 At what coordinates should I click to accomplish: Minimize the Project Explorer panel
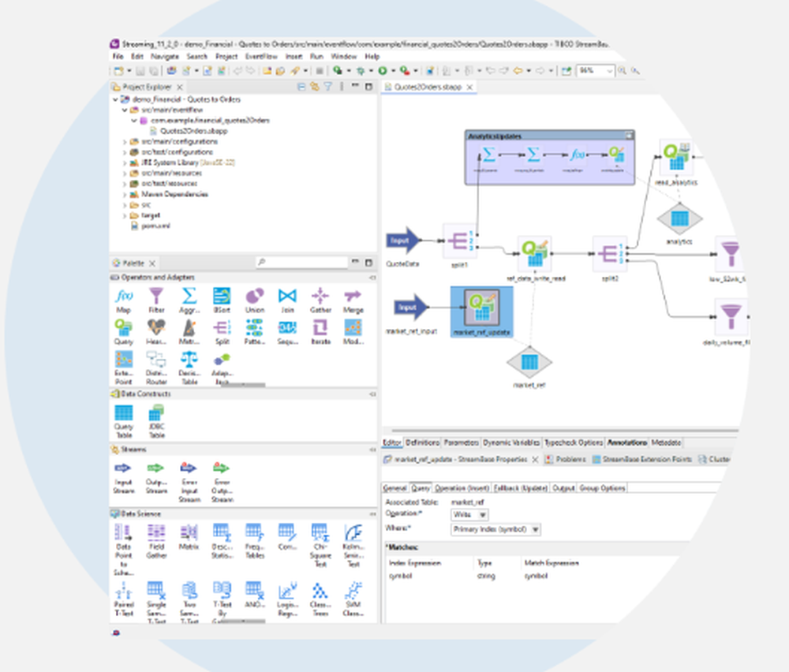[355, 86]
